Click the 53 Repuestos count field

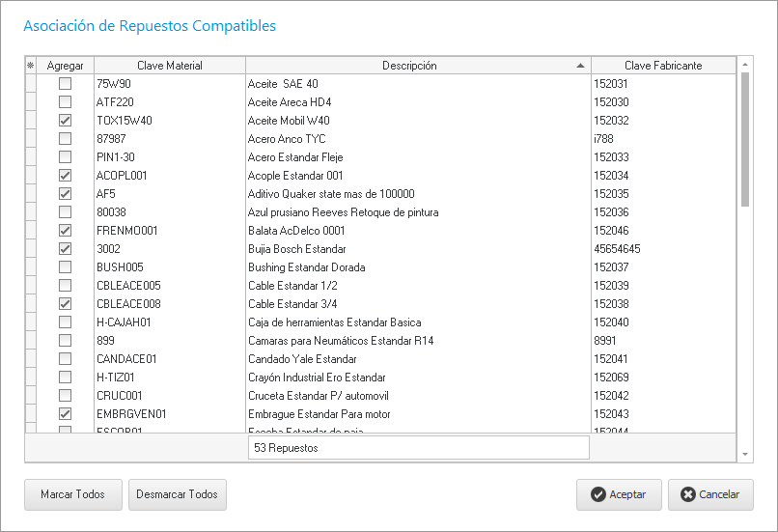[x=418, y=448]
